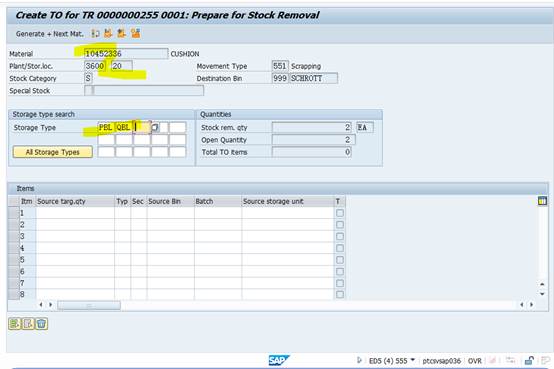Click the Select All icon below Items table
Image resolution: width=554 pixels, height=369 pixels.
coord(15,323)
